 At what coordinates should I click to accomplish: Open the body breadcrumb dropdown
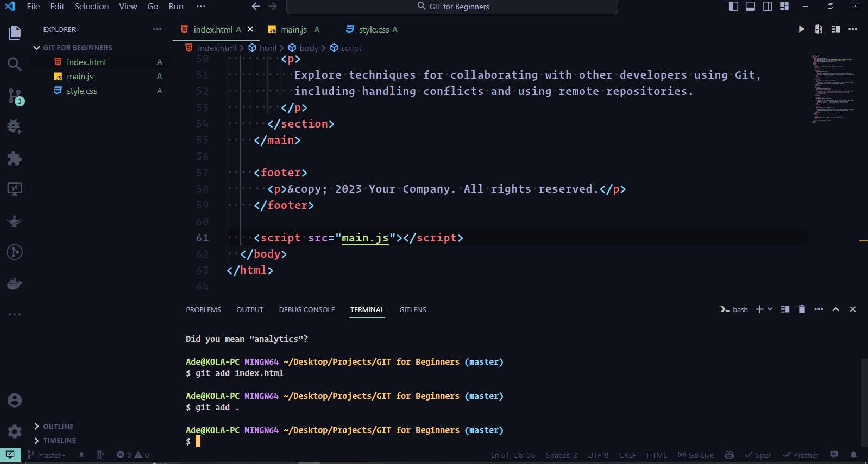(303, 48)
